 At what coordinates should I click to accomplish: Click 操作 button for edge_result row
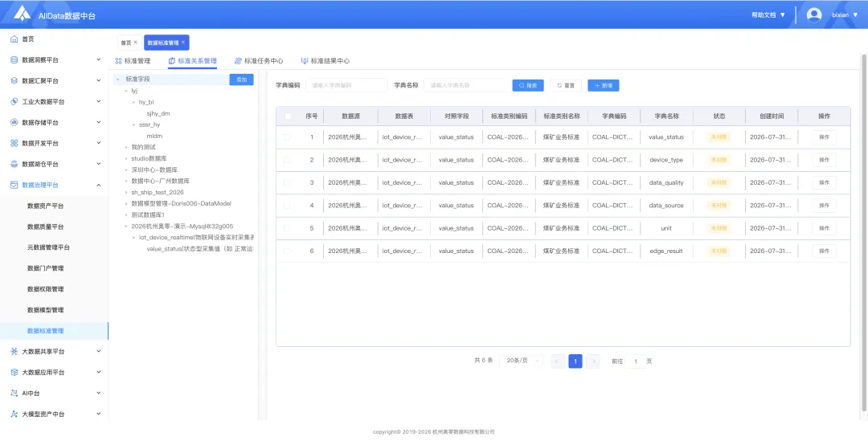point(825,251)
